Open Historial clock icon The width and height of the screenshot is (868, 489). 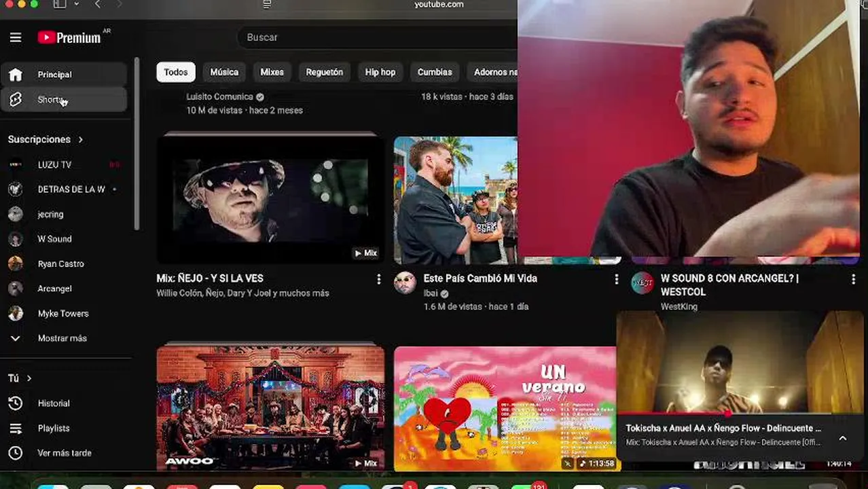coord(15,403)
